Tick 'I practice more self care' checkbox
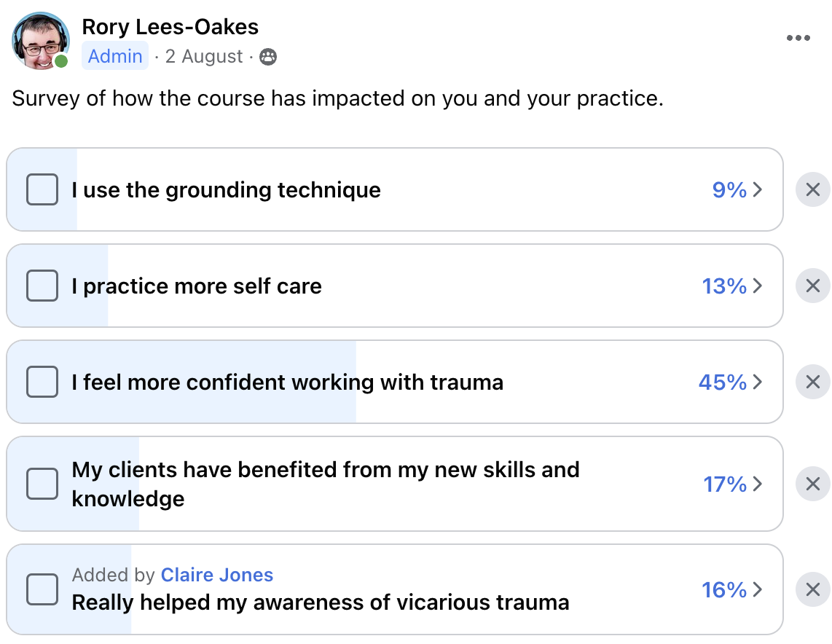Viewport: 832px width, 644px height. [42, 286]
